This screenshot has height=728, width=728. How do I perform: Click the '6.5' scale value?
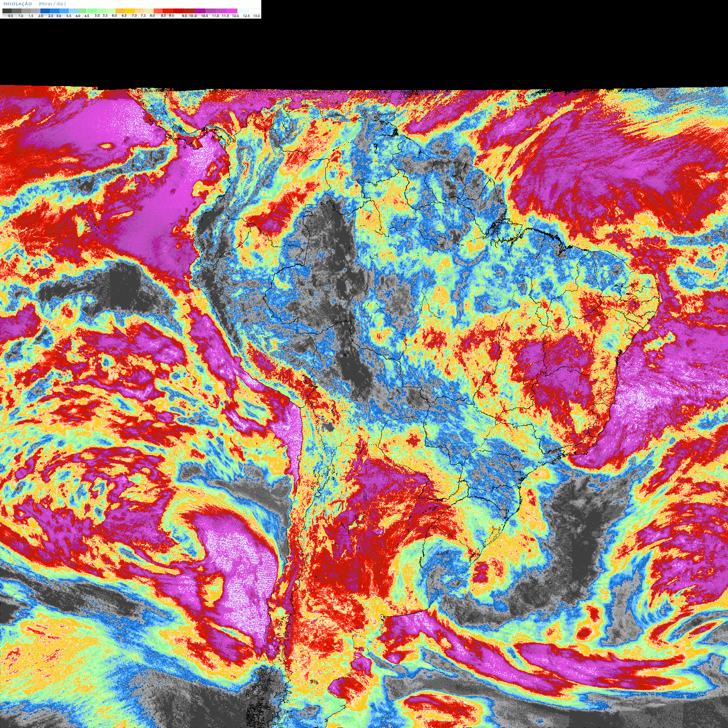tap(124, 15)
